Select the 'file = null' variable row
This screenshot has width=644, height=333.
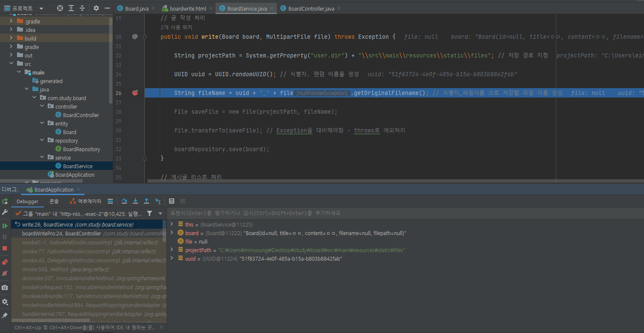pos(405,241)
